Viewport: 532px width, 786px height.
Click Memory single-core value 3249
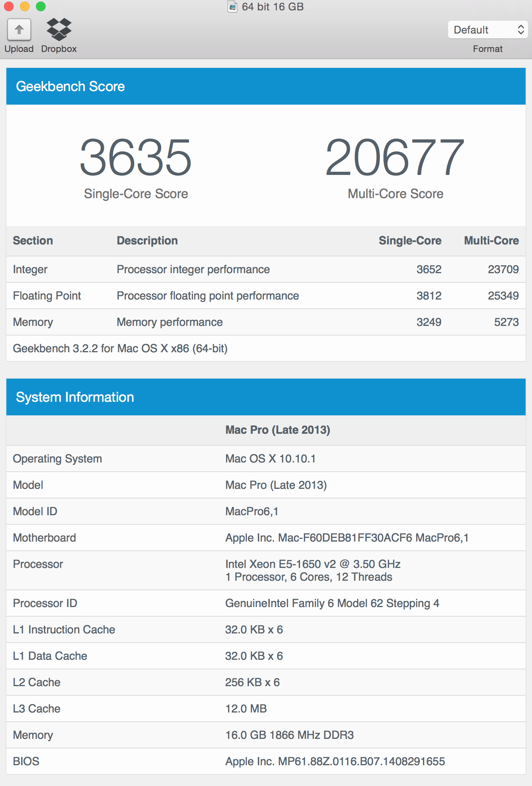click(x=429, y=322)
